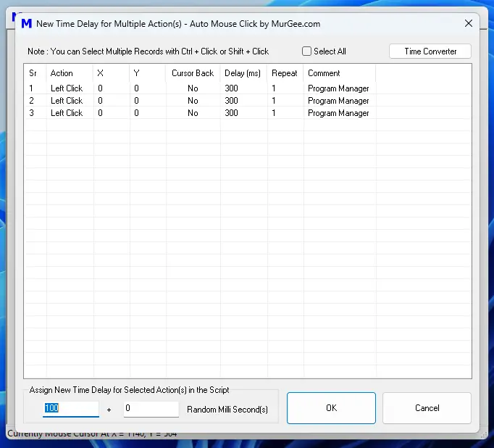Click the Sr number 1 cell

tap(31, 88)
